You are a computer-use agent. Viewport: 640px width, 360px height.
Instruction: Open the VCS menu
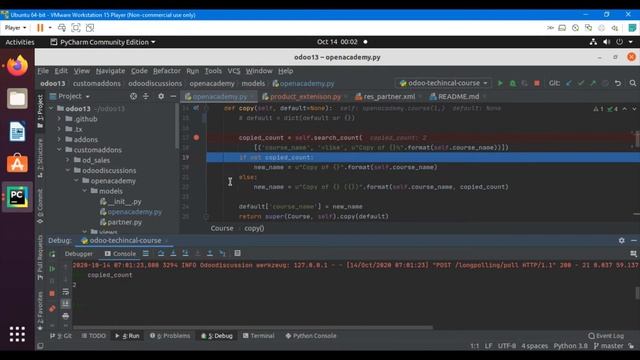click(x=234, y=71)
